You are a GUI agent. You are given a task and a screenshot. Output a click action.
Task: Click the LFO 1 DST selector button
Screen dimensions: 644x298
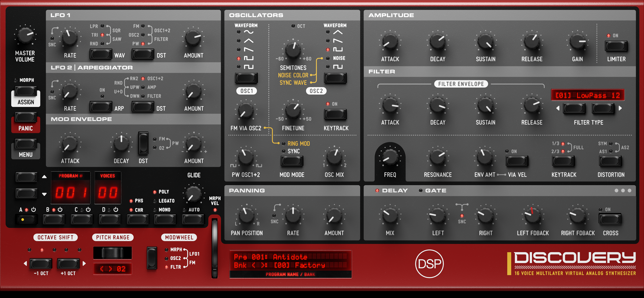click(x=143, y=54)
